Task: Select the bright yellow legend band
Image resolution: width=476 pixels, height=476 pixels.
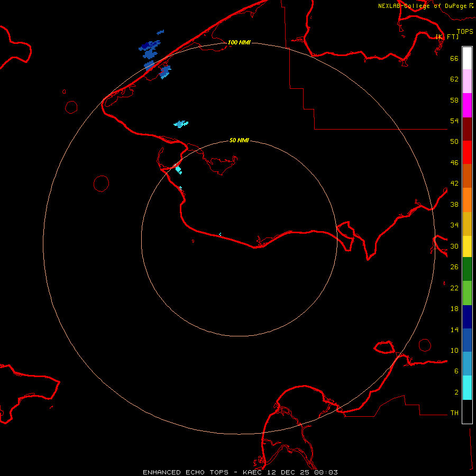Action: coord(467,246)
